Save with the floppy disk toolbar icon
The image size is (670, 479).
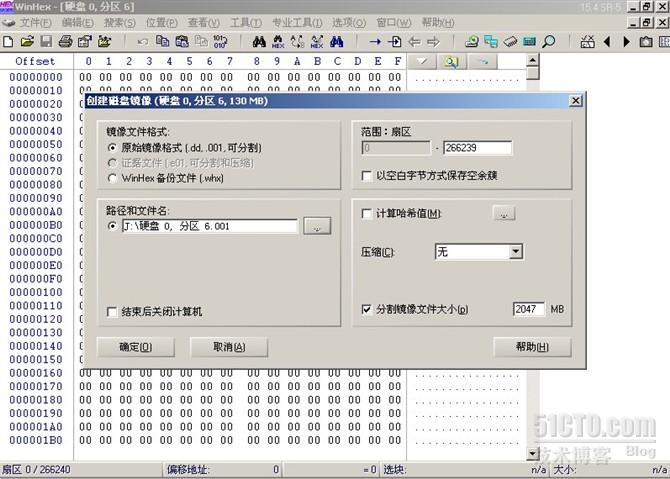(x=46, y=41)
